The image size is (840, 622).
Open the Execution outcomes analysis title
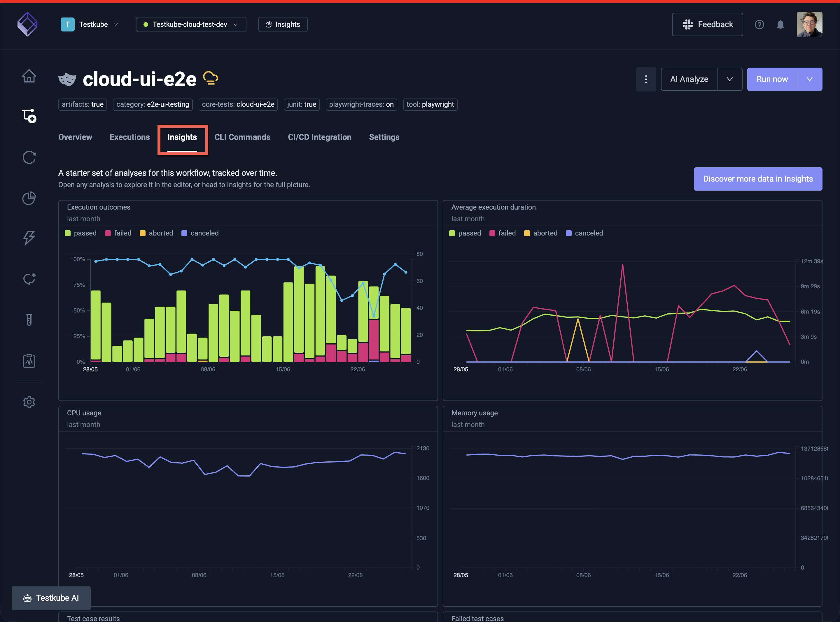point(99,207)
